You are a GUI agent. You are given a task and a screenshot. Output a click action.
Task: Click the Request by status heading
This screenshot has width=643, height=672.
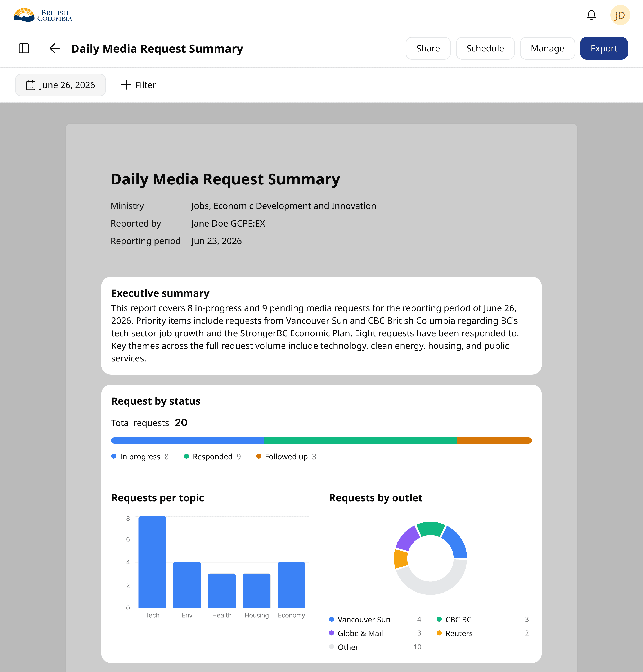156,401
